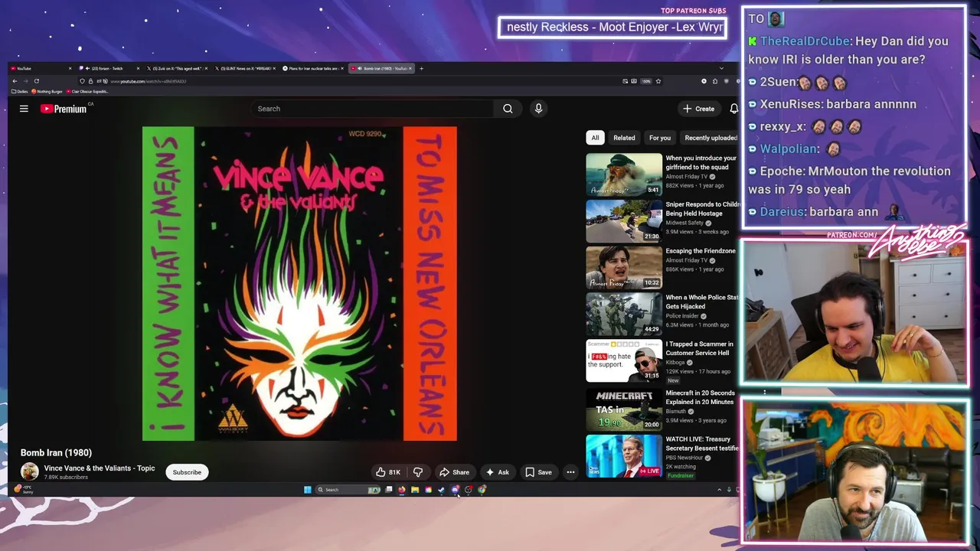Open Minecraft in 20 Seconds thumbnail

tap(624, 409)
